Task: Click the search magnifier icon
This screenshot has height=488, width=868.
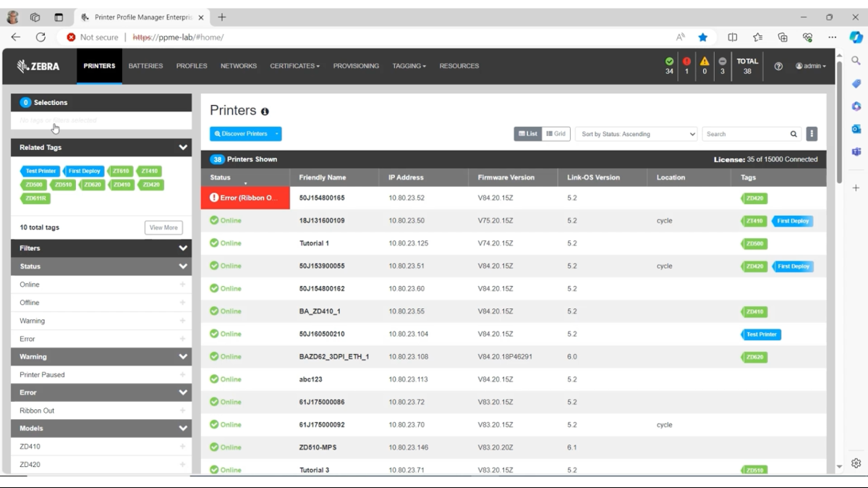Action: pos(793,134)
